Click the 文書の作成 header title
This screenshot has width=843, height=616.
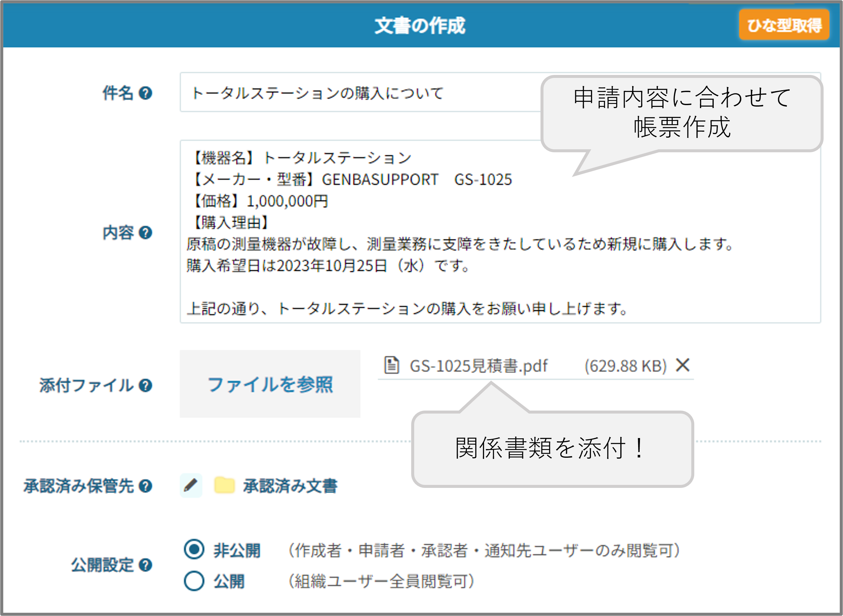420,25
